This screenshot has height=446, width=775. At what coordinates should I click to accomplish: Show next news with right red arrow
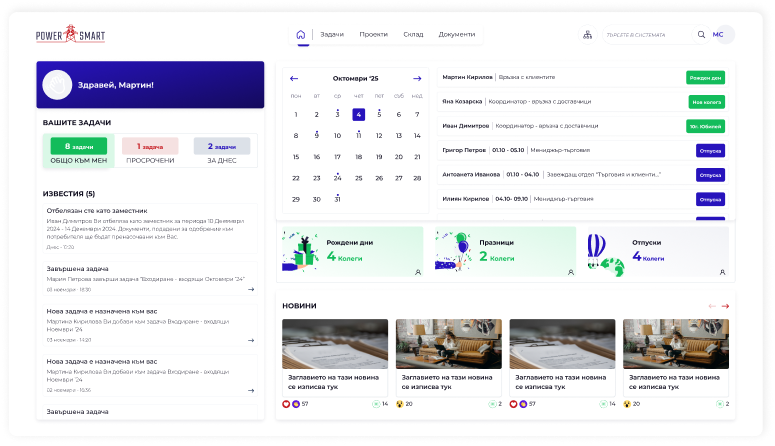(x=725, y=306)
